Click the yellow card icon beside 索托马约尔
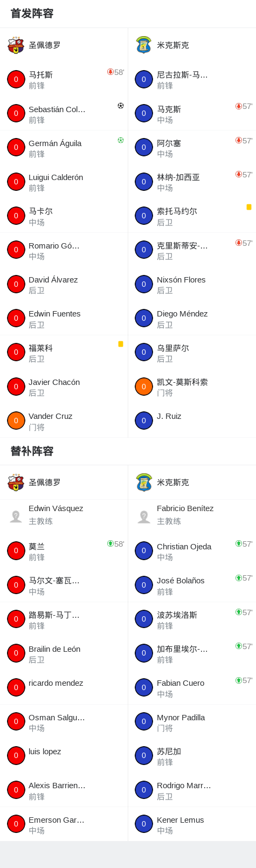Image resolution: width=256 pixels, height=868 pixels. [x=249, y=207]
